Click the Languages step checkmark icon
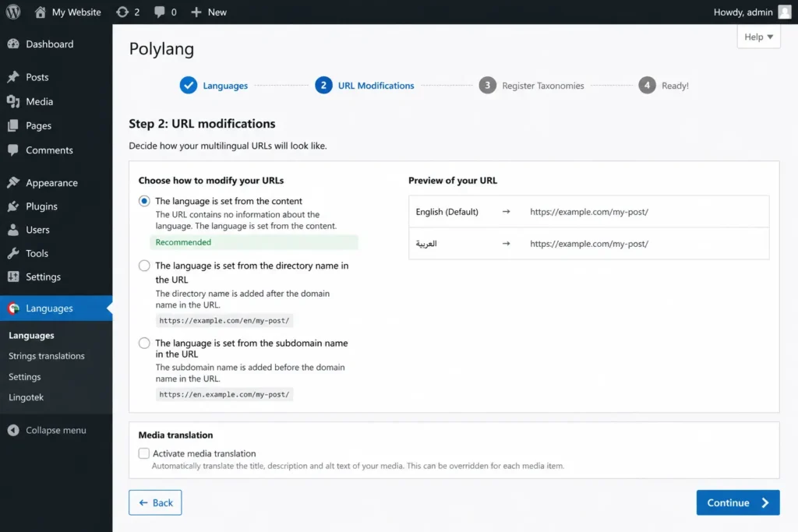The image size is (798, 532). [189, 86]
